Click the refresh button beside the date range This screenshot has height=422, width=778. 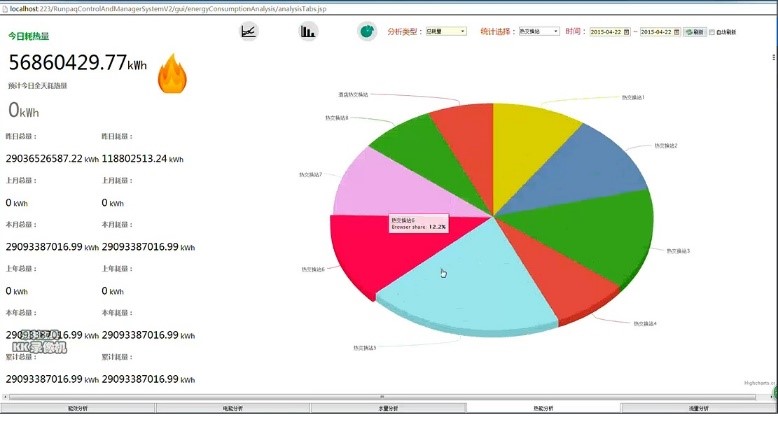[x=694, y=32]
